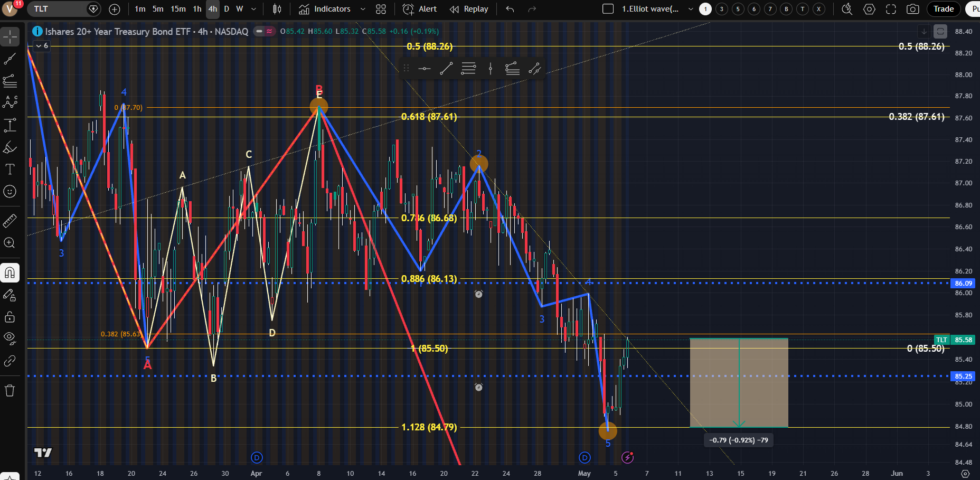Take a chart snapshot with camera icon
Image resolution: width=980 pixels, height=480 pixels.
(x=912, y=9)
